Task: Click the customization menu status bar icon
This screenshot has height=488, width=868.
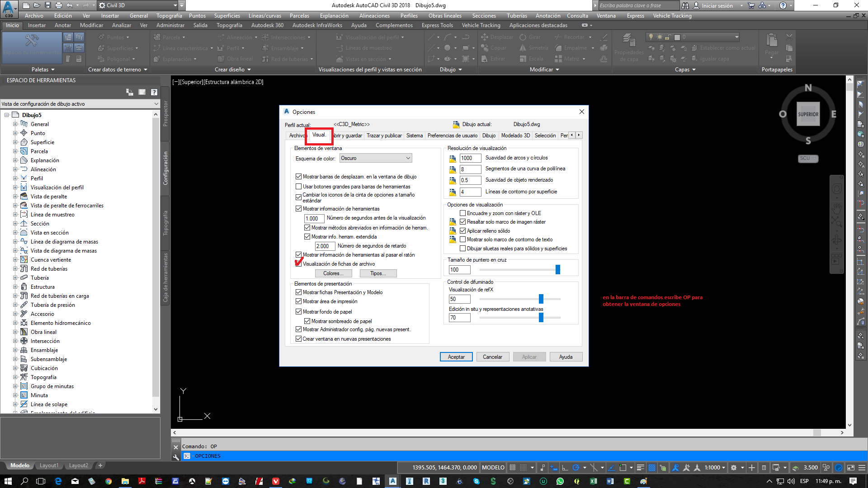Action: [862, 468]
